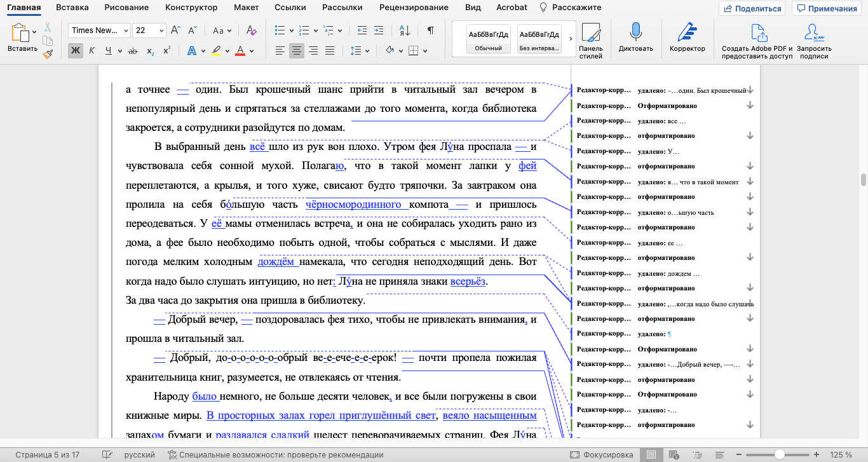The height and width of the screenshot is (462, 868).
Task: Toggle center alignment
Action: [296, 51]
